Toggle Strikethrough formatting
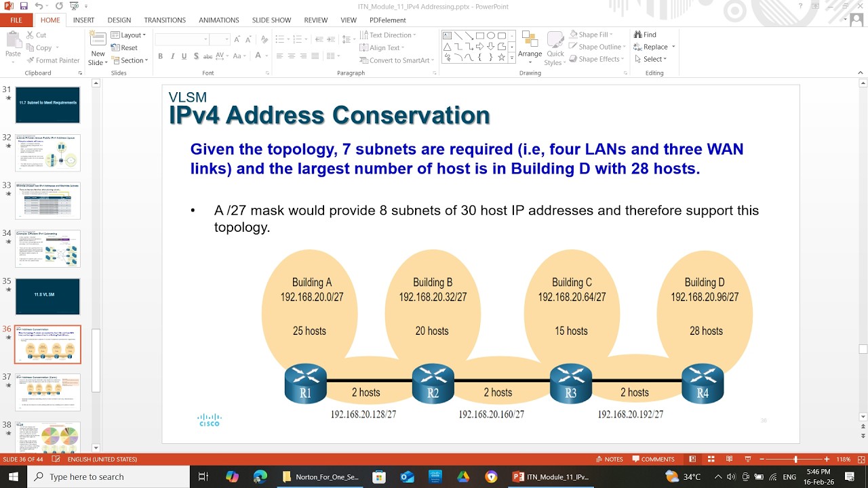Viewport: 868px width, 488px height. (209, 56)
